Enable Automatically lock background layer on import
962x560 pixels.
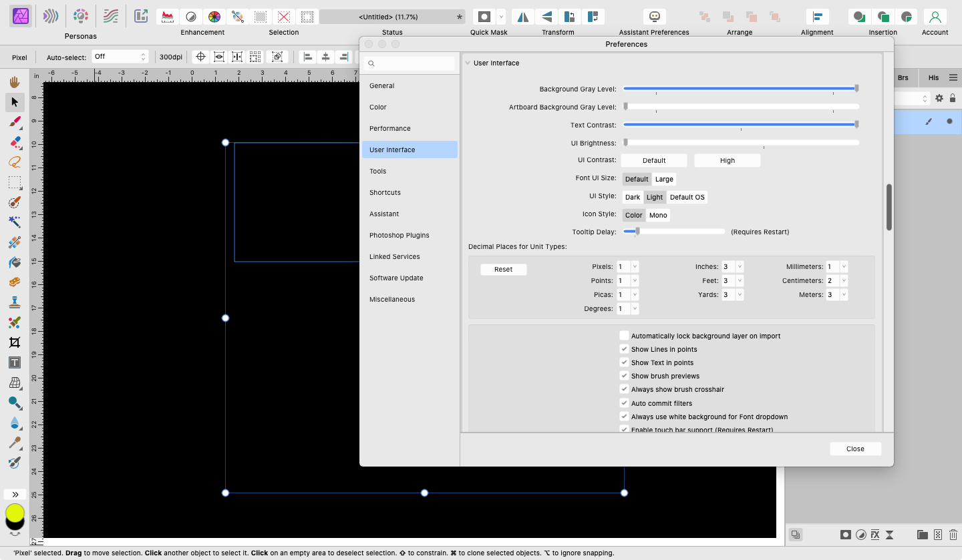(x=624, y=336)
